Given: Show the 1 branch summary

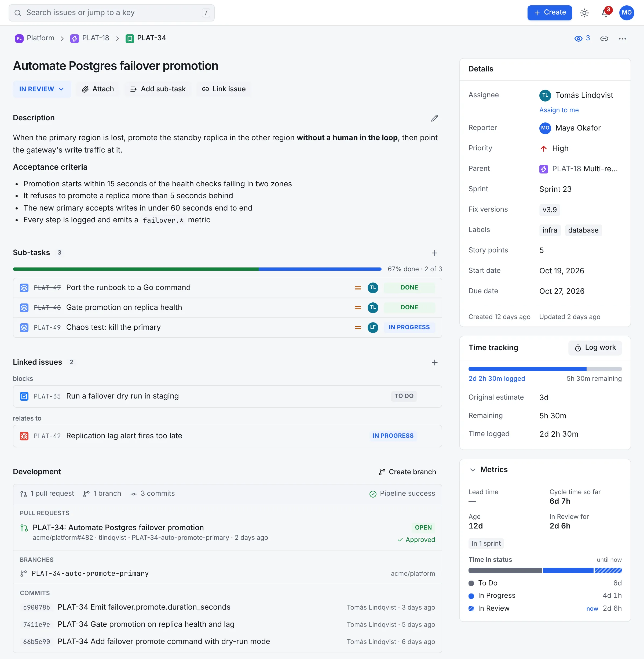Looking at the screenshot, I should pyautogui.click(x=102, y=494).
